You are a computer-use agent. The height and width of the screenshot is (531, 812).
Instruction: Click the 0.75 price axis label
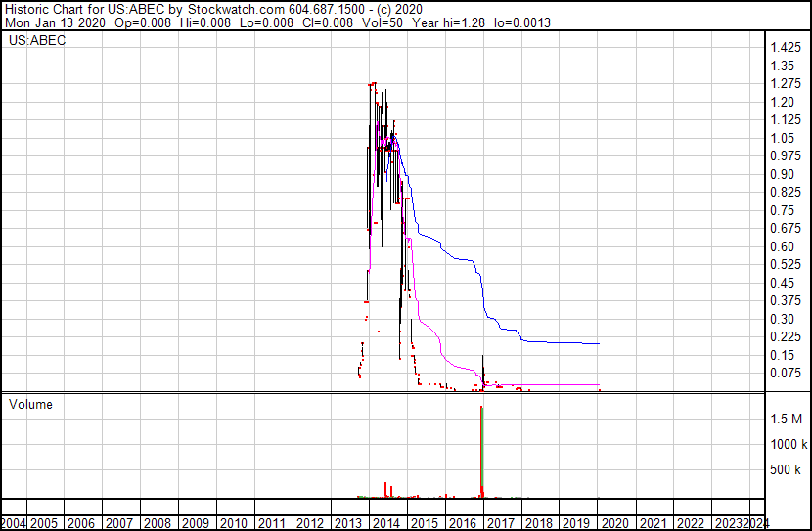click(x=783, y=210)
